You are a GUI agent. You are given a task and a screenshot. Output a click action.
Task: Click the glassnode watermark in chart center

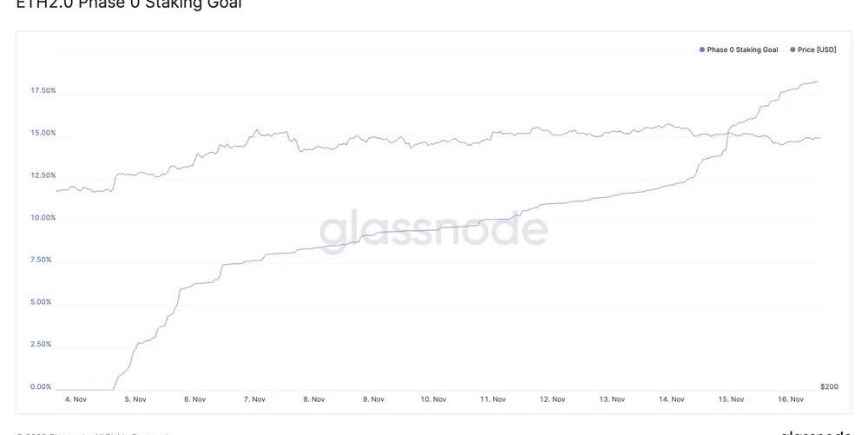point(433,230)
